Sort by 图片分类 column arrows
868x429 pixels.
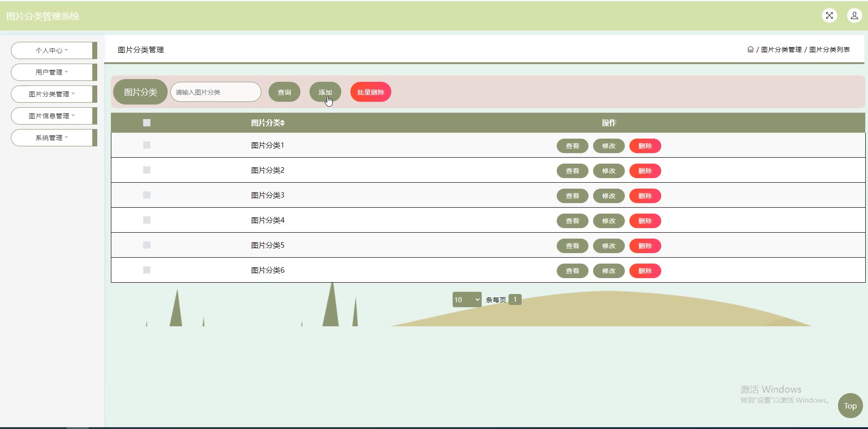(282, 123)
